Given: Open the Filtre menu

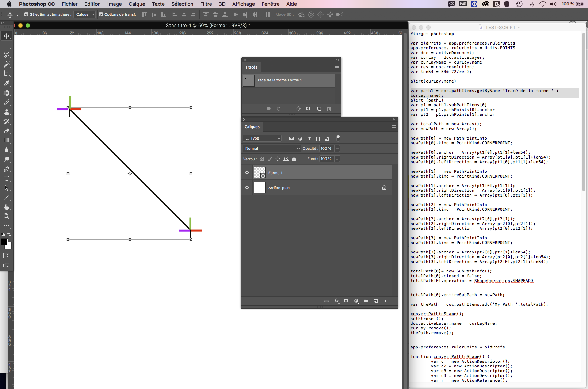Looking at the screenshot, I should [x=206, y=4].
